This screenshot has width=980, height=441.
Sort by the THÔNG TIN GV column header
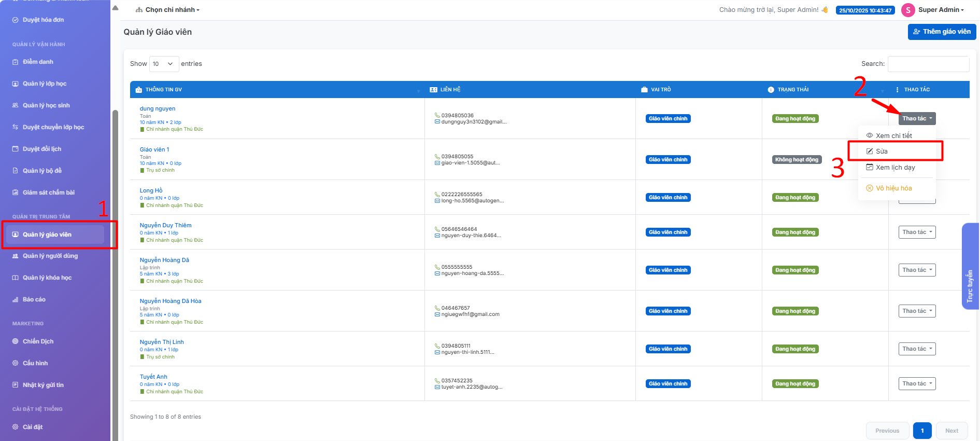(164, 90)
